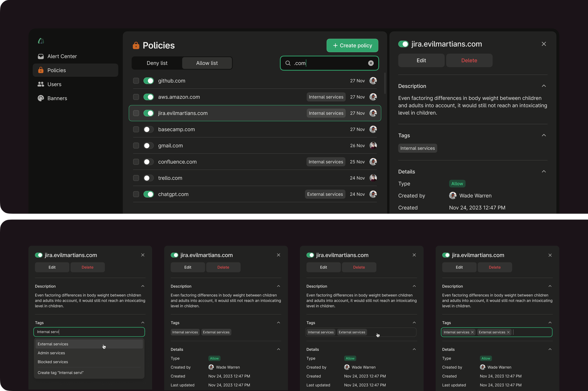
Task: Collapse the Tags section in the detail panel
Action: coord(544,135)
